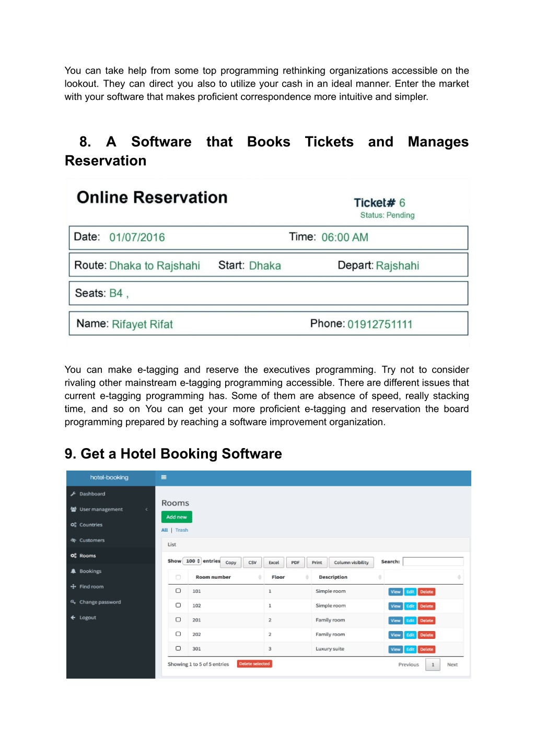Click the Bookings bell icon in sidebar
Screen dimensions: 535x756
pos(73,571)
